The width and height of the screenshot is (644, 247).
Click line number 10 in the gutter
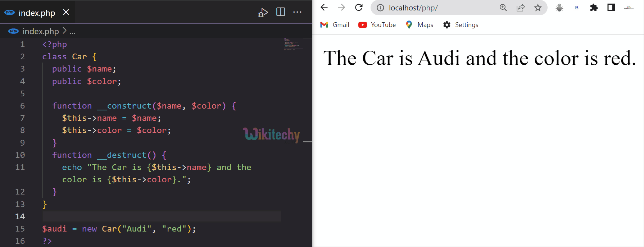(20, 155)
